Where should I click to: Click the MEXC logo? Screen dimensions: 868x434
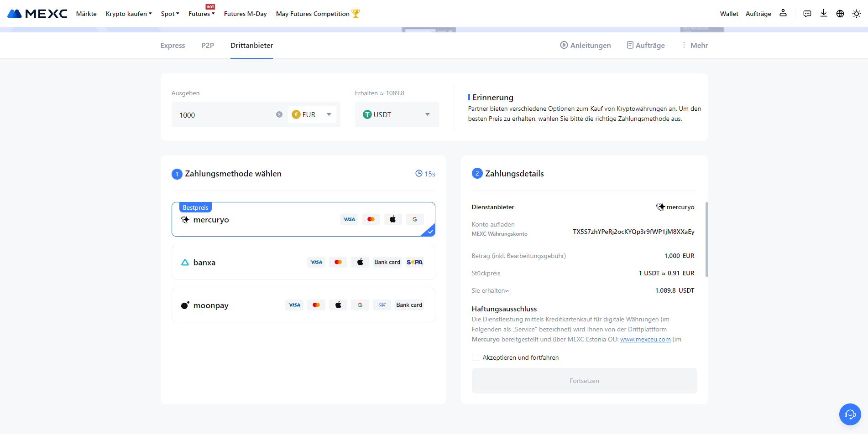[x=37, y=14]
